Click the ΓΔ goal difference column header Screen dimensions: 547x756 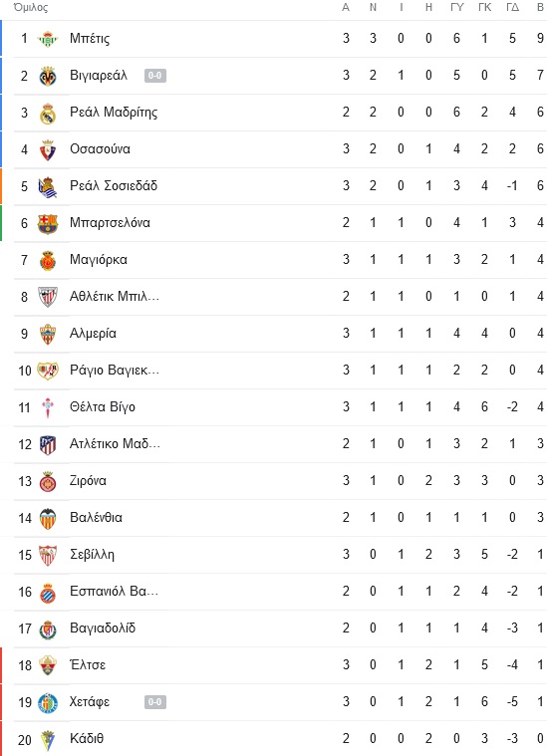coord(512,8)
